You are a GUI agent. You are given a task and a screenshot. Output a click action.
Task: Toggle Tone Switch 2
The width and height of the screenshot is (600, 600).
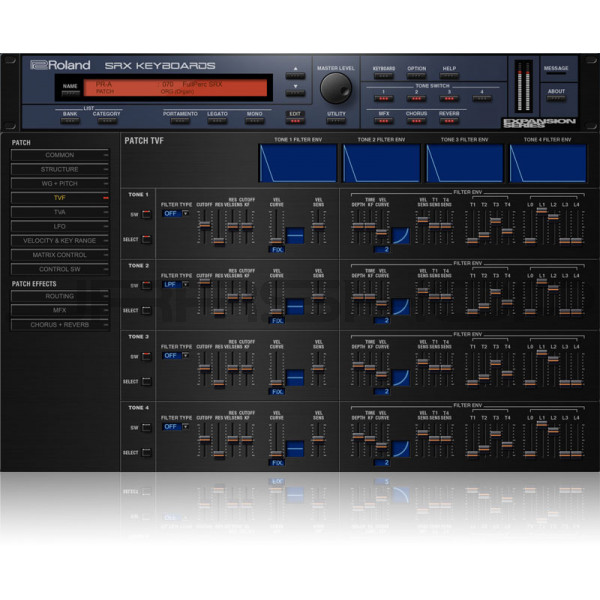(416, 99)
